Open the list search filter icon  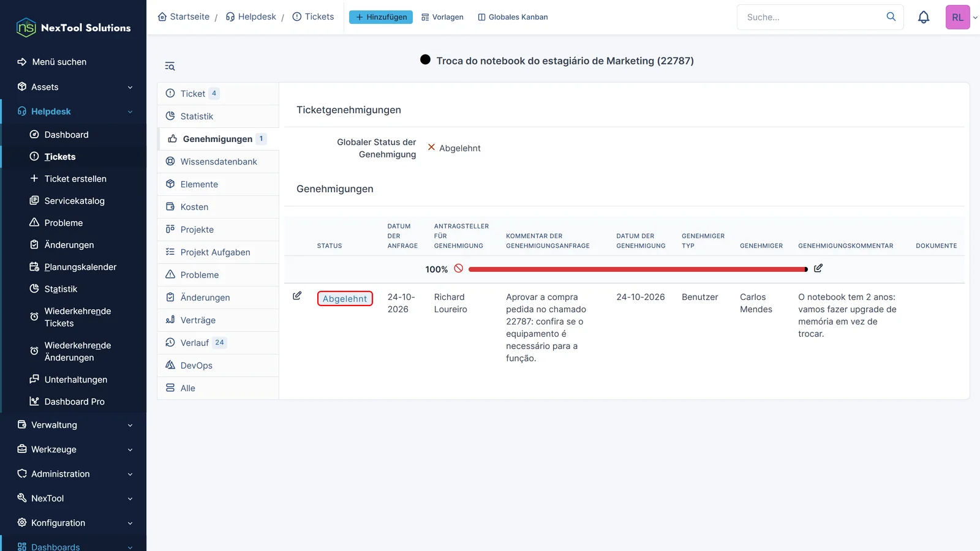(170, 66)
